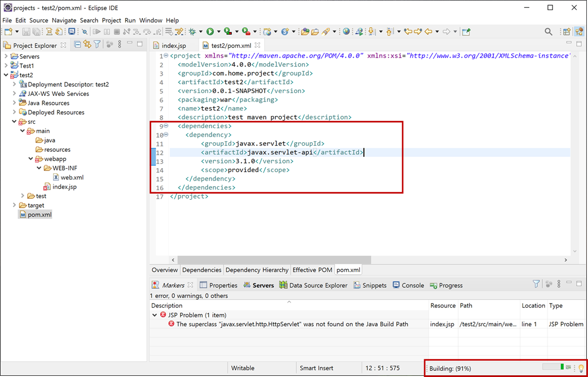Open the New wizard dropdown arrow
This screenshot has height=377, width=588.
[x=17, y=32]
